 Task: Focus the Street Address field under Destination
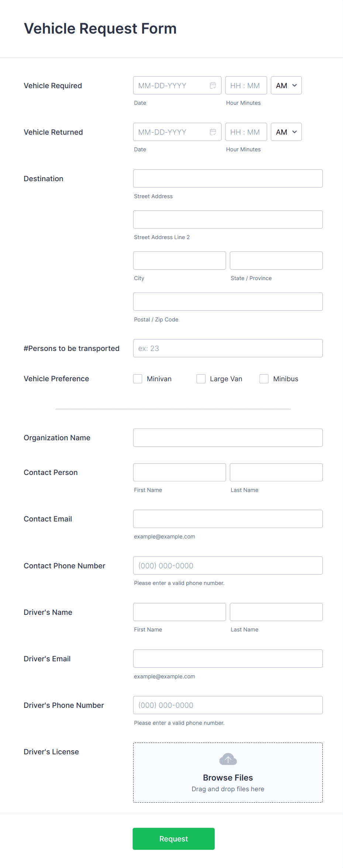(228, 178)
